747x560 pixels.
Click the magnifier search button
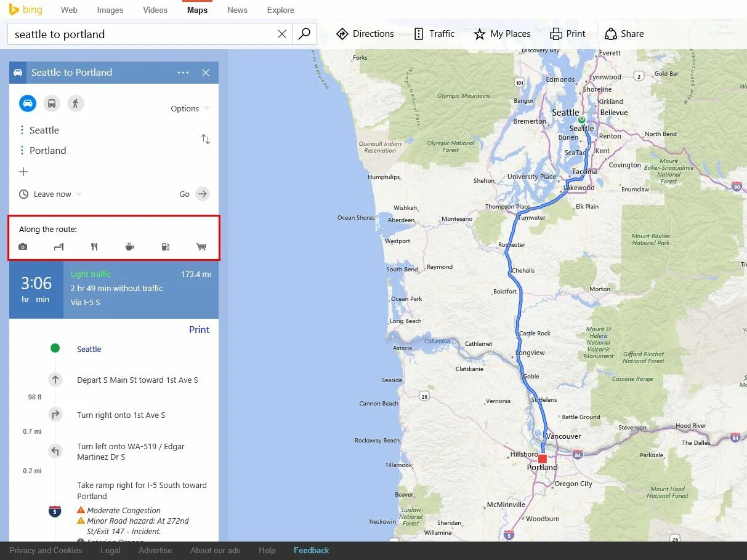(304, 34)
